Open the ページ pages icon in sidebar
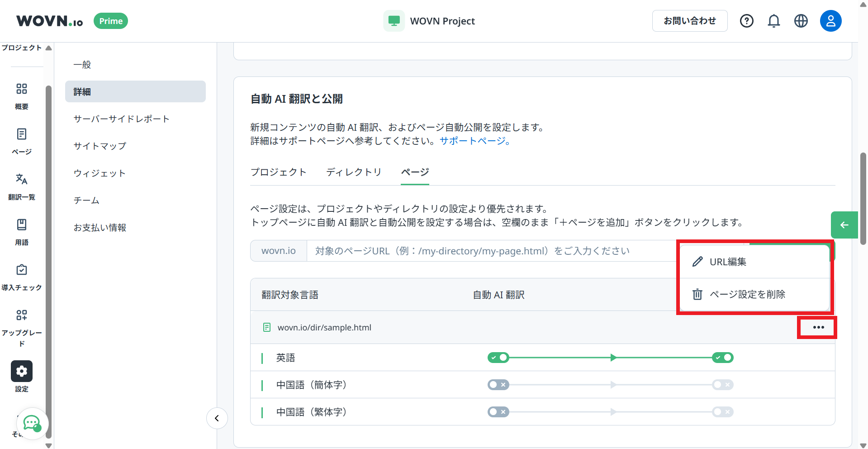 (21, 134)
